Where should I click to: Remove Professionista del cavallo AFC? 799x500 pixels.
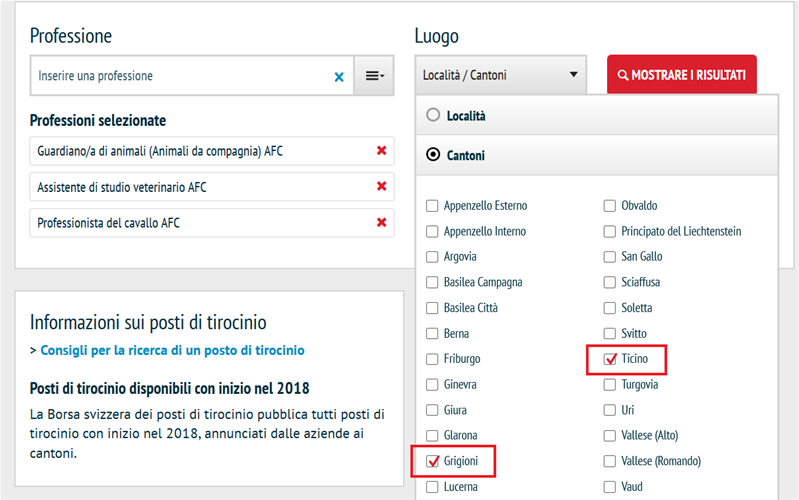[381, 222]
